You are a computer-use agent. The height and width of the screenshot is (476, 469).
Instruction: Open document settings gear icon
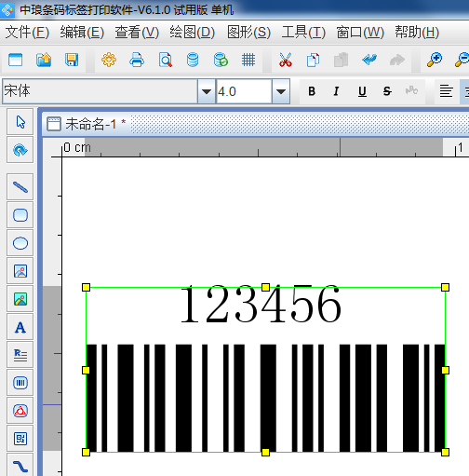click(109, 60)
